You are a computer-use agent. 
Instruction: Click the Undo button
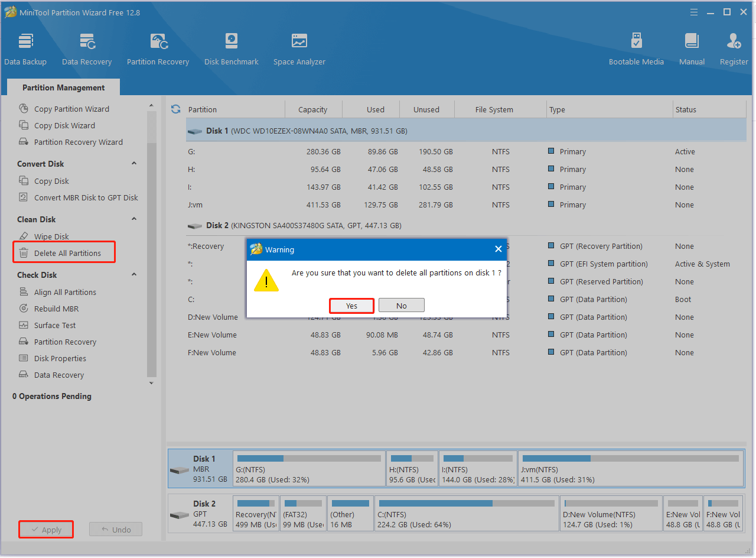116,530
